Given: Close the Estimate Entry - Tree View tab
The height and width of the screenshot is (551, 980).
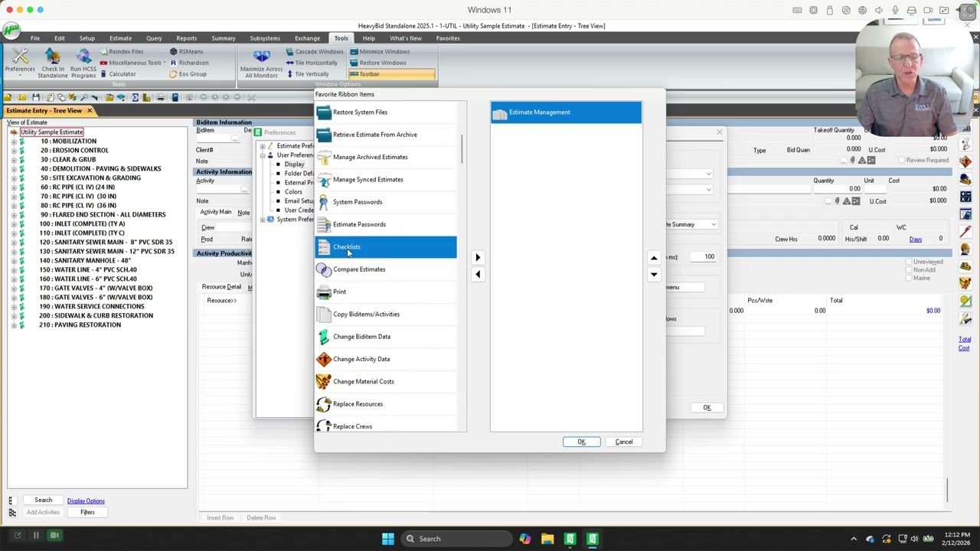Looking at the screenshot, I should pyautogui.click(x=89, y=111).
